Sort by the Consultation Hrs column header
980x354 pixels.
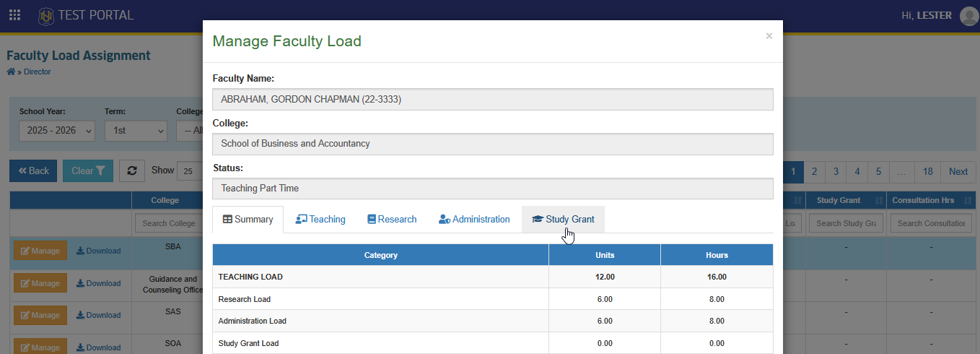click(931, 200)
